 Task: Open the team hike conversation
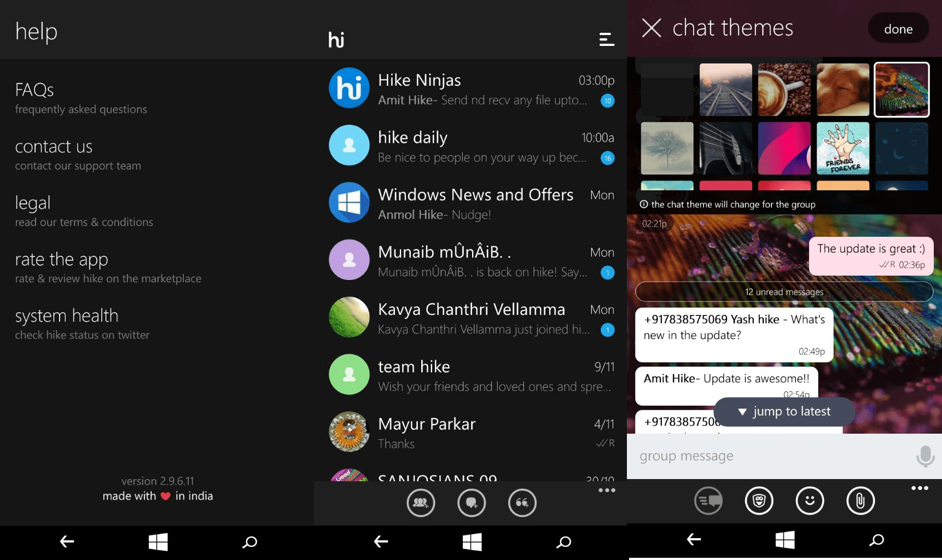[470, 375]
